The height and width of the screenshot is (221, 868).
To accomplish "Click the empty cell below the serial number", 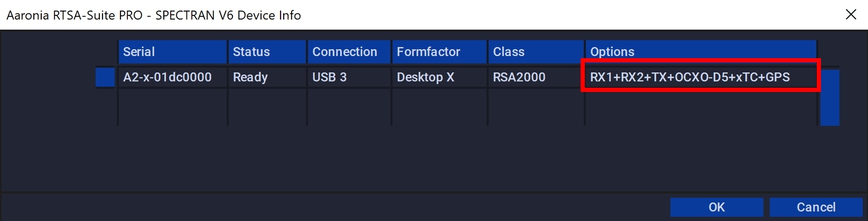I will tap(172, 107).
